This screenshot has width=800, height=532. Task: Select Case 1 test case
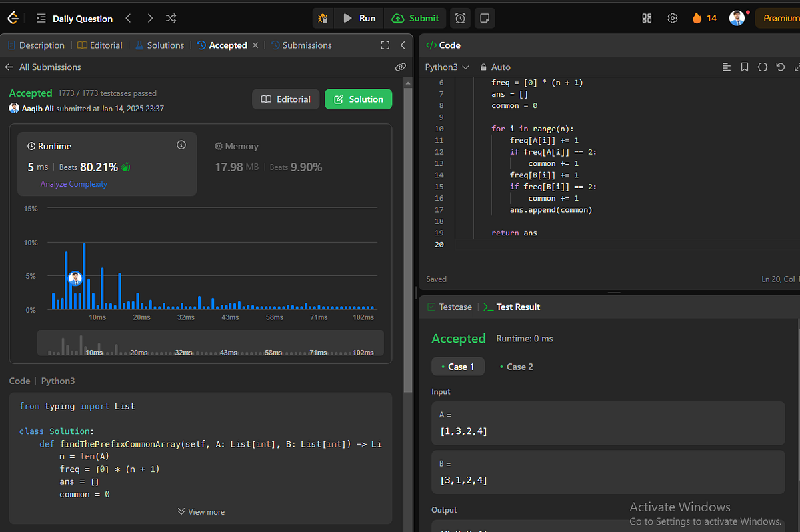(x=457, y=367)
